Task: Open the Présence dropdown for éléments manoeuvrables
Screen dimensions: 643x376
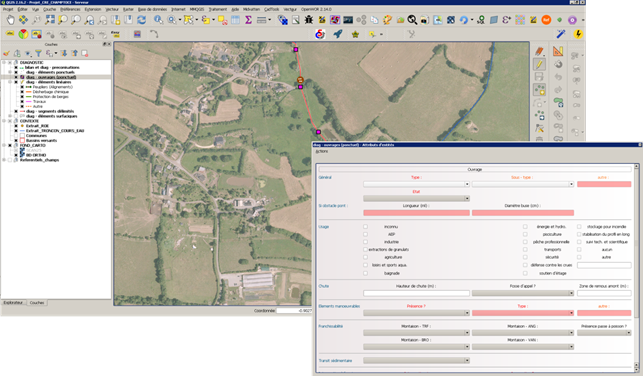Action: point(416,313)
